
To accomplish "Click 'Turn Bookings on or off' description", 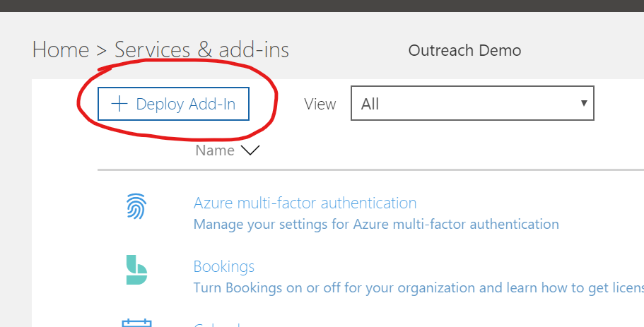I will point(418,288).
